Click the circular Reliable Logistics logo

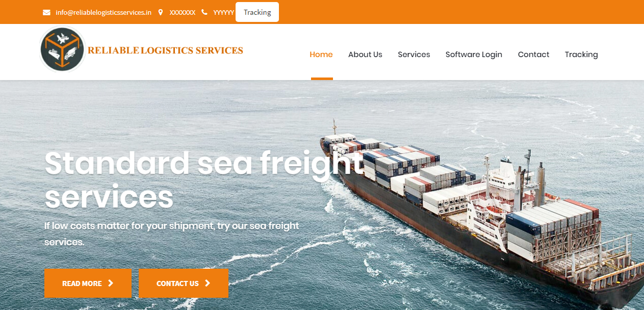click(62, 49)
